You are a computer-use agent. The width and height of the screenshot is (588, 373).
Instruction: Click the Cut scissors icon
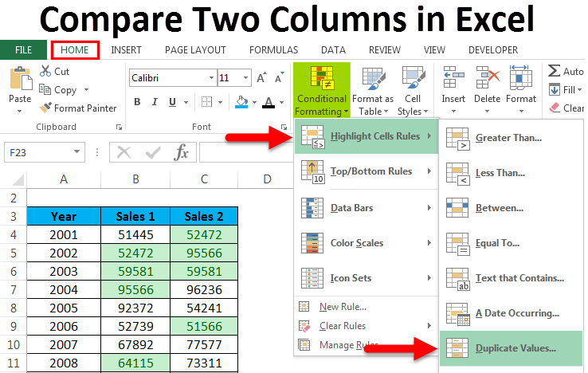(x=45, y=71)
